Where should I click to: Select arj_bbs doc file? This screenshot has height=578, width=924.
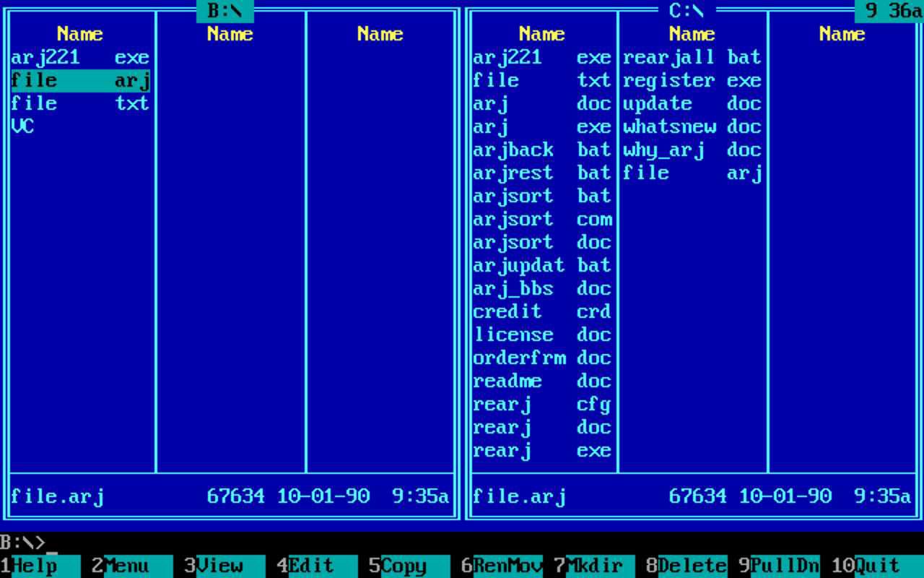click(x=542, y=288)
